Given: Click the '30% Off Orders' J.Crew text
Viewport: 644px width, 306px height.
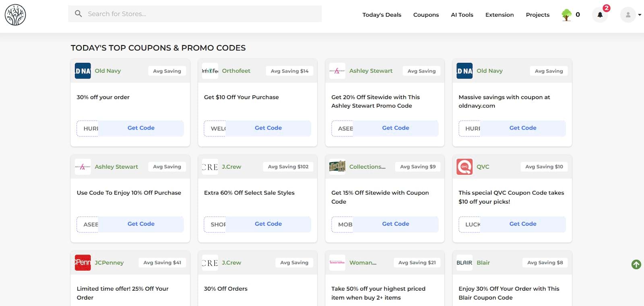Looking at the screenshot, I should click(x=225, y=289).
